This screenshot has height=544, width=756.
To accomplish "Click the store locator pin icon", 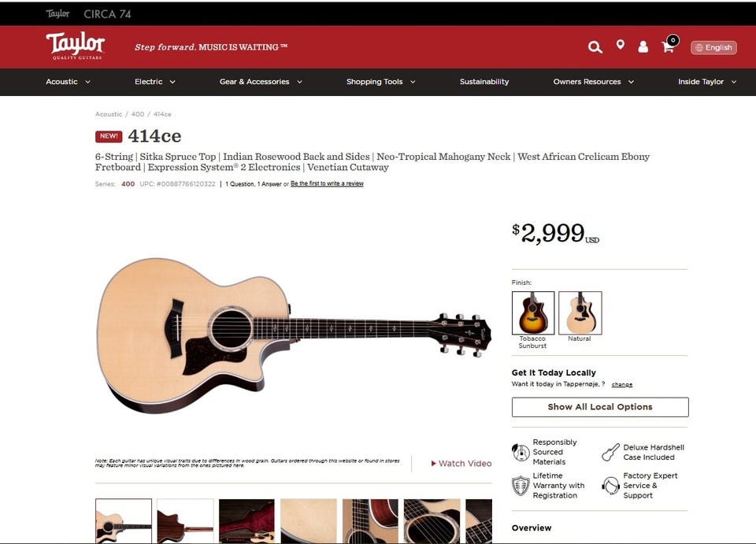I will coord(620,45).
